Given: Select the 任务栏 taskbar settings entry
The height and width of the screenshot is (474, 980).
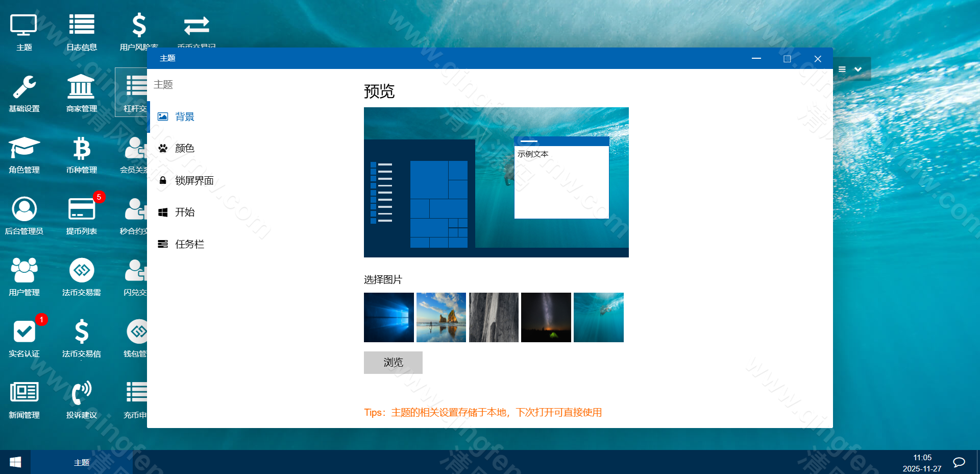Looking at the screenshot, I should point(189,244).
